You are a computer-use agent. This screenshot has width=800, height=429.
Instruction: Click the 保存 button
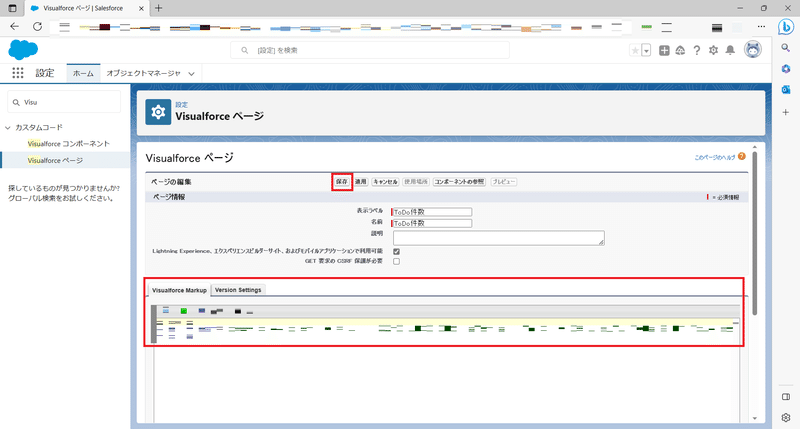[342, 182]
